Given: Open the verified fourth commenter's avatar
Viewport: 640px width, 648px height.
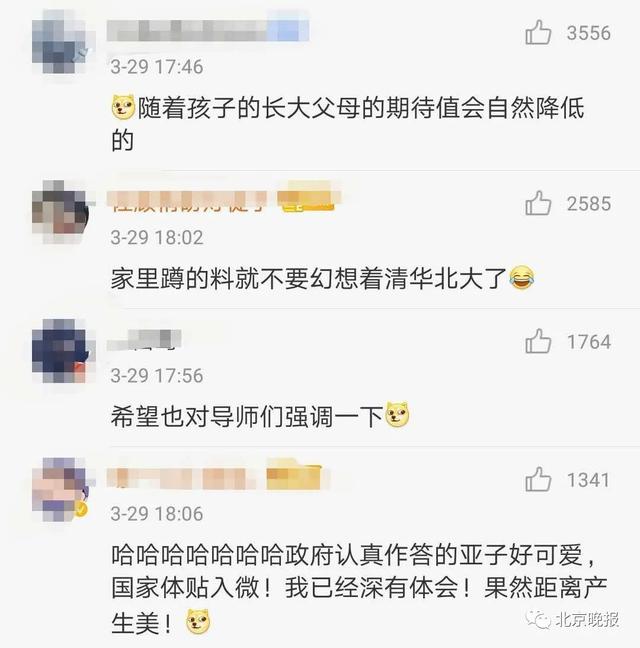Looking at the screenshot, I should pos(61,489).
